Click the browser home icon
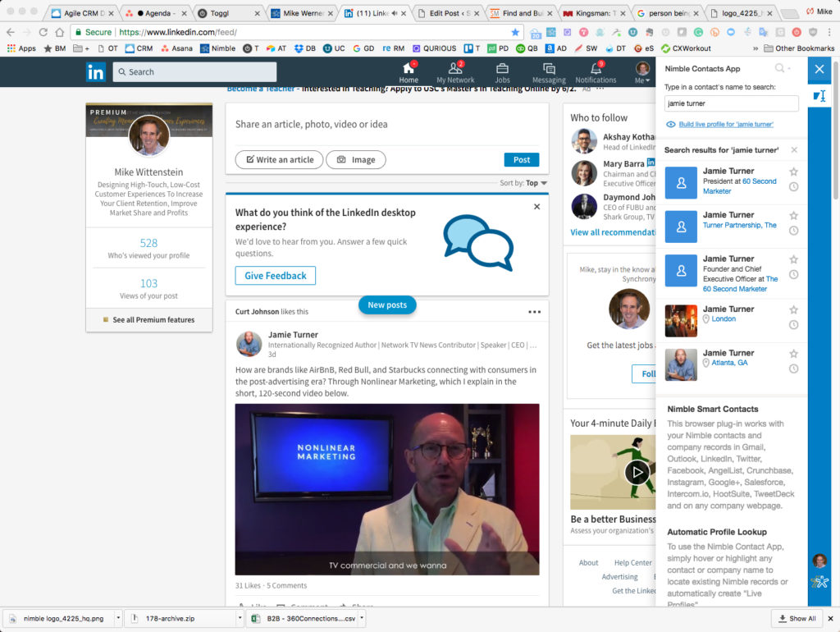The height and width of the screenshot is (632, 840). tap(59, 32)
